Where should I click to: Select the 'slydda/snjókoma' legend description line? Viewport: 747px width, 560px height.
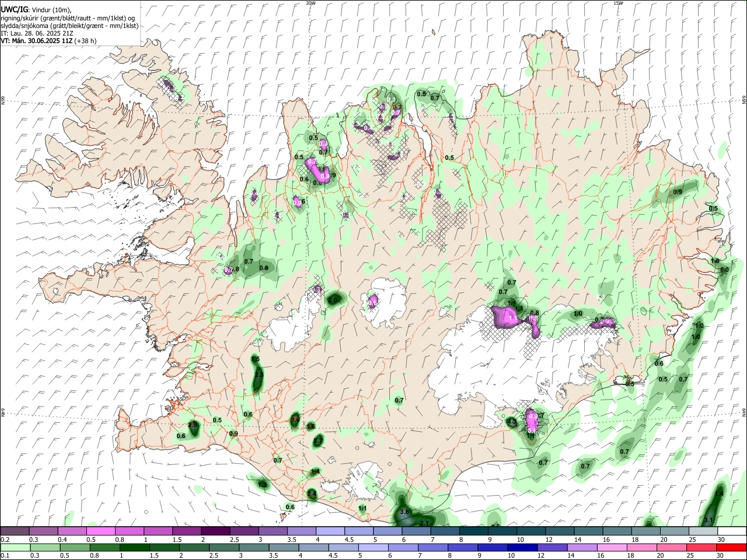tap(69, 26)
